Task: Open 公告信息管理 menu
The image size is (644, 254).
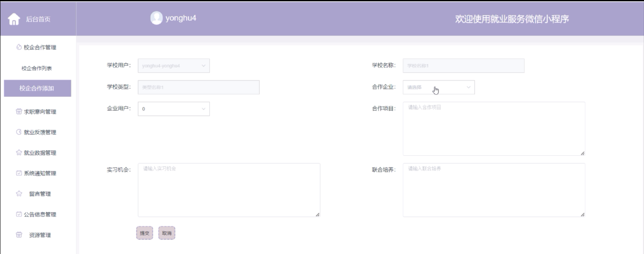Action: pyautogui.click(x=40, y=214)
